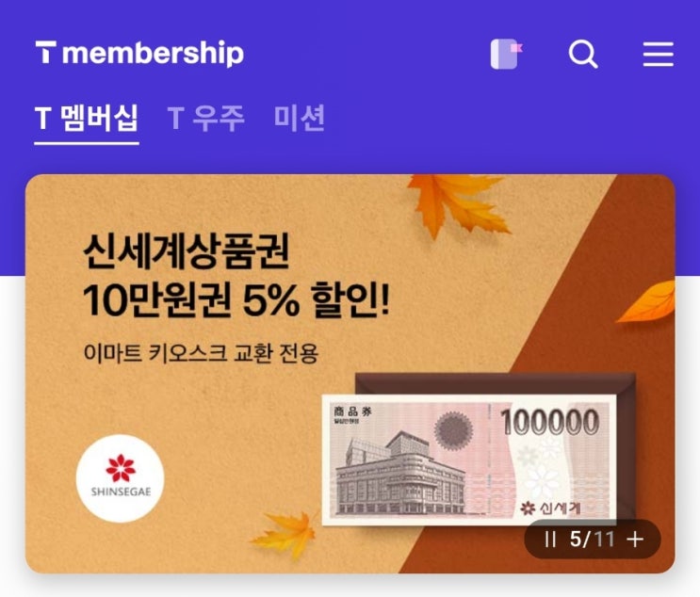Tap the 100000 gift certificate image
Screen dimensions: 700x597
469,460
